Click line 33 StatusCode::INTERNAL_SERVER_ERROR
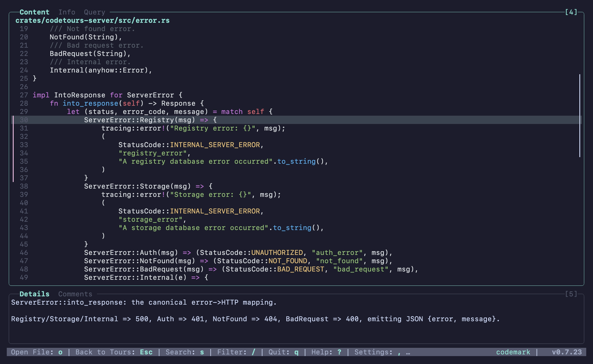 [x=191, y=145]
